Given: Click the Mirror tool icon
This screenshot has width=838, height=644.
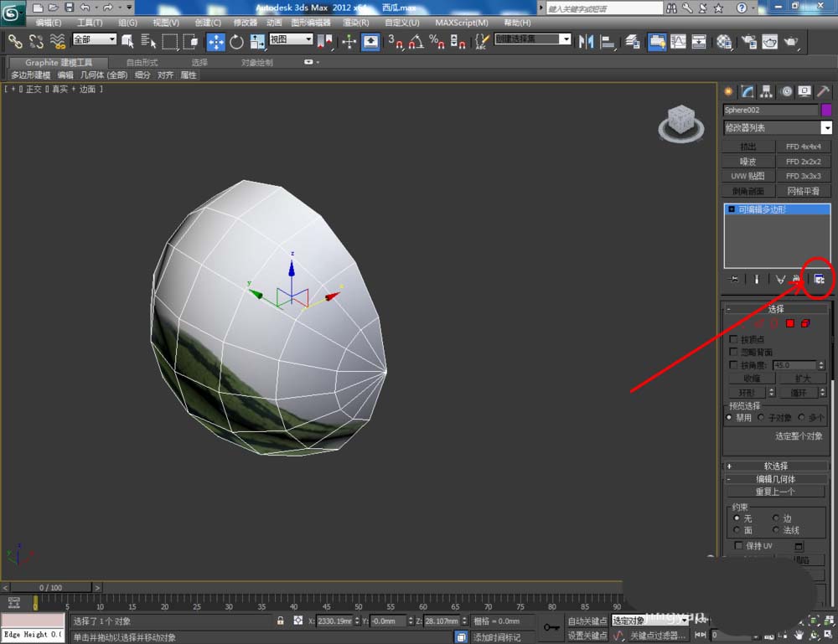Looking at the screenshot, I should coord(586,42).
